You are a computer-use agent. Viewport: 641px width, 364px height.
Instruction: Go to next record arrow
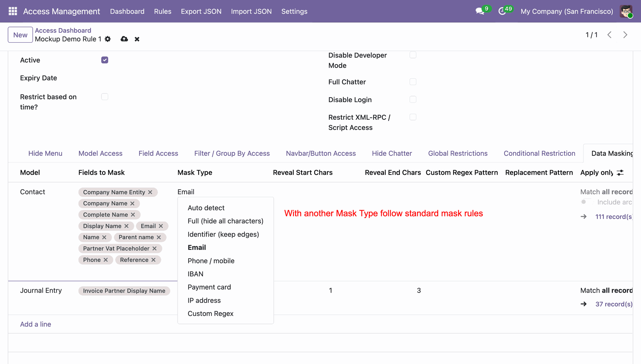pos(625,35)
